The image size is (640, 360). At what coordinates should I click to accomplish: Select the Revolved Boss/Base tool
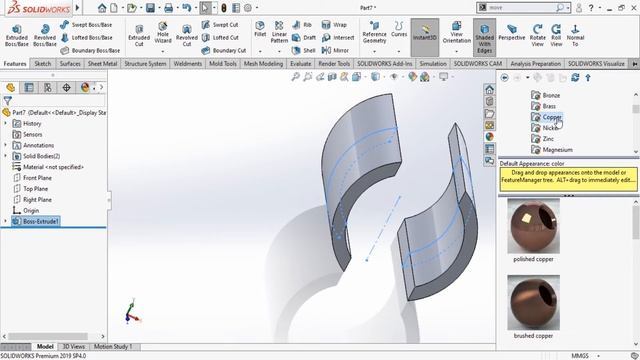(x=45, y=35)
